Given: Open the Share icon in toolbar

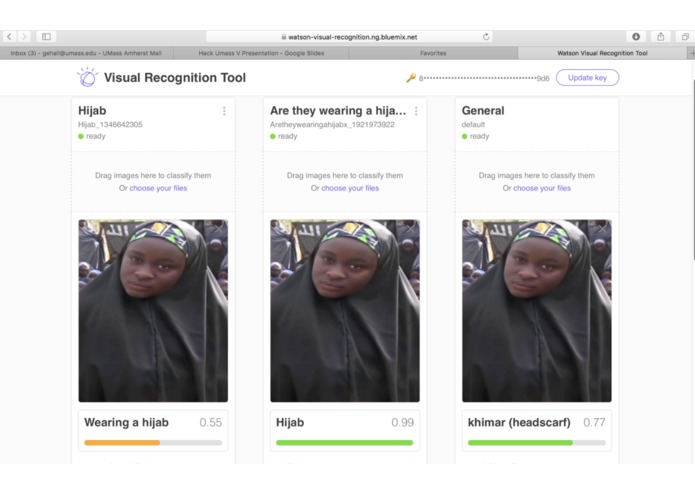Looking at the screenshot, I should click(x=660, y=37).
